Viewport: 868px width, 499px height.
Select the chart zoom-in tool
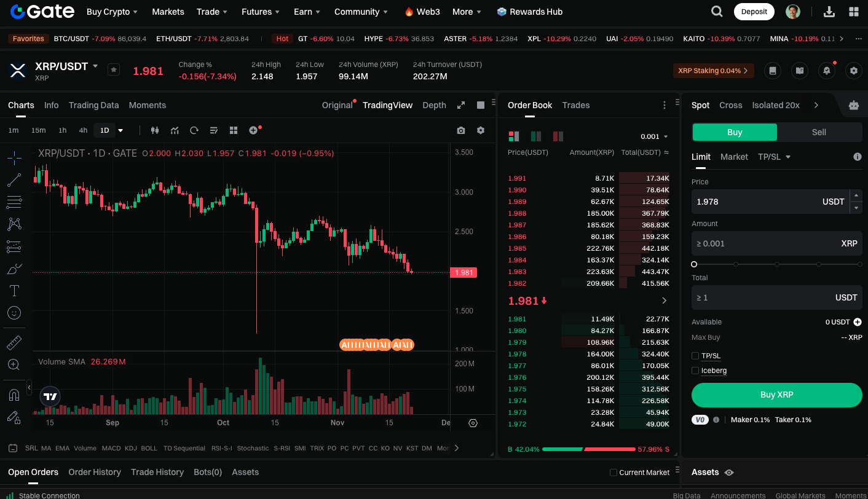pyautogui.click(x=14, y=364)
